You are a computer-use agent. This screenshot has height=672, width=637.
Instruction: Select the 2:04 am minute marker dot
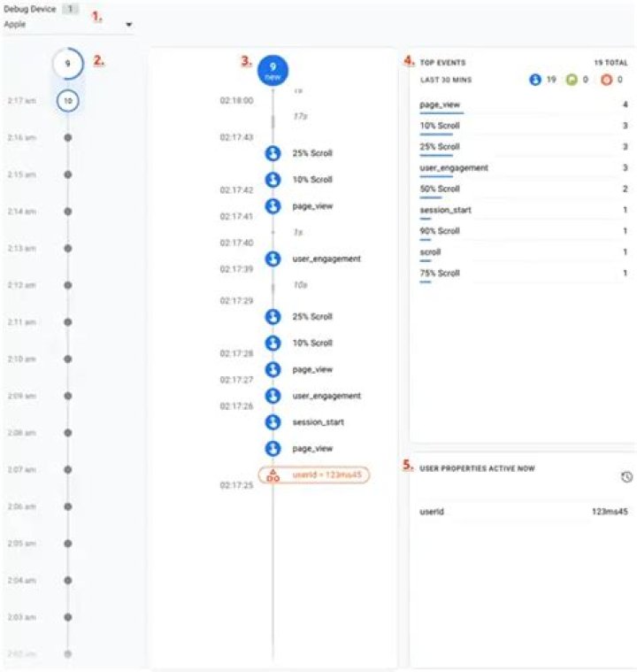(68, 580)
